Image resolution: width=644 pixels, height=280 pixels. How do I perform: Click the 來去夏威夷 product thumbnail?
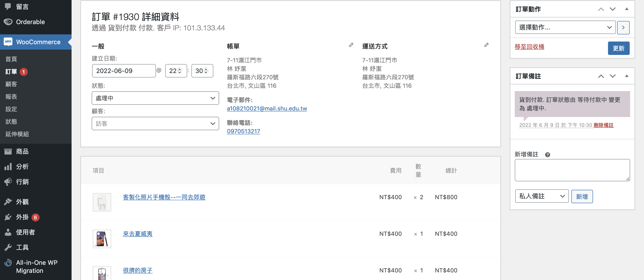(102, 239)
